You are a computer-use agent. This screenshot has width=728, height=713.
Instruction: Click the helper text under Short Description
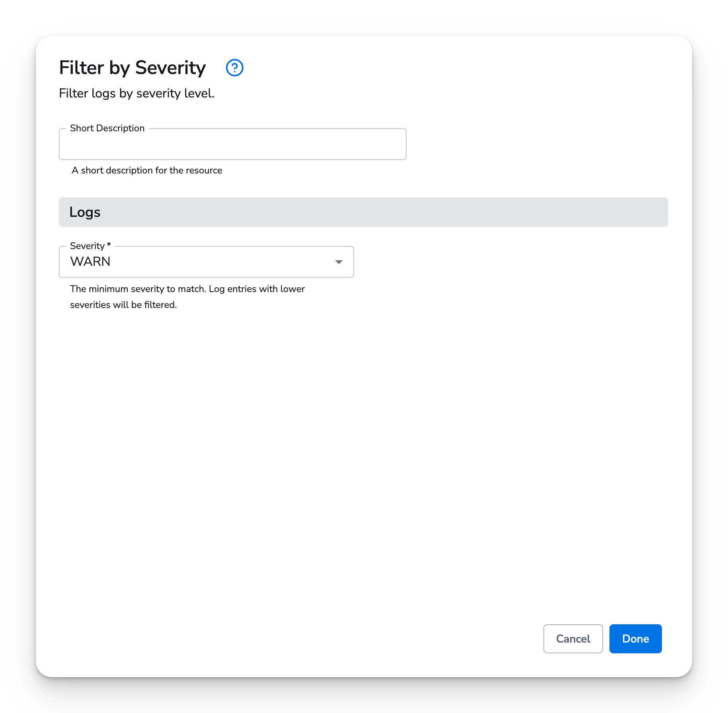click(x=146, y=170)
